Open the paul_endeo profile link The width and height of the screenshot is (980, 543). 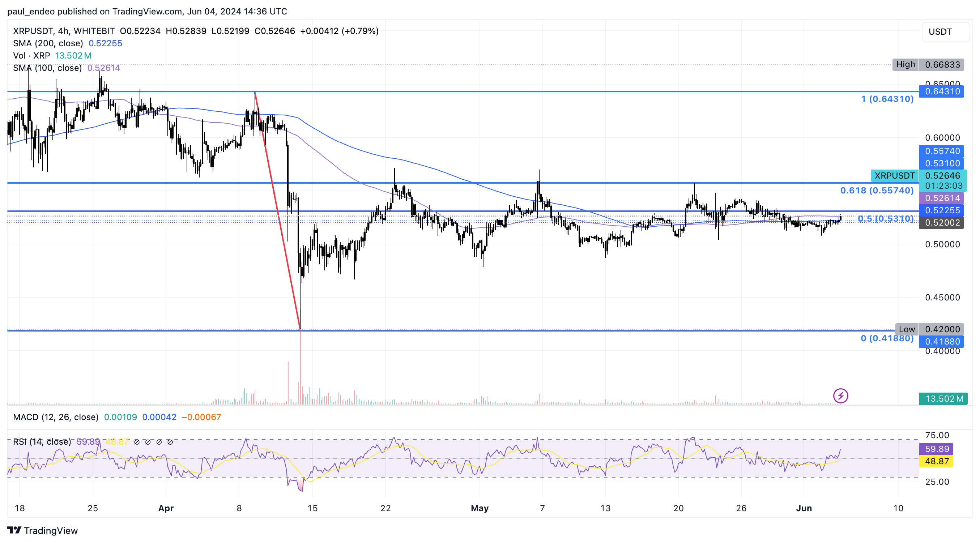[x=32, y=11]
